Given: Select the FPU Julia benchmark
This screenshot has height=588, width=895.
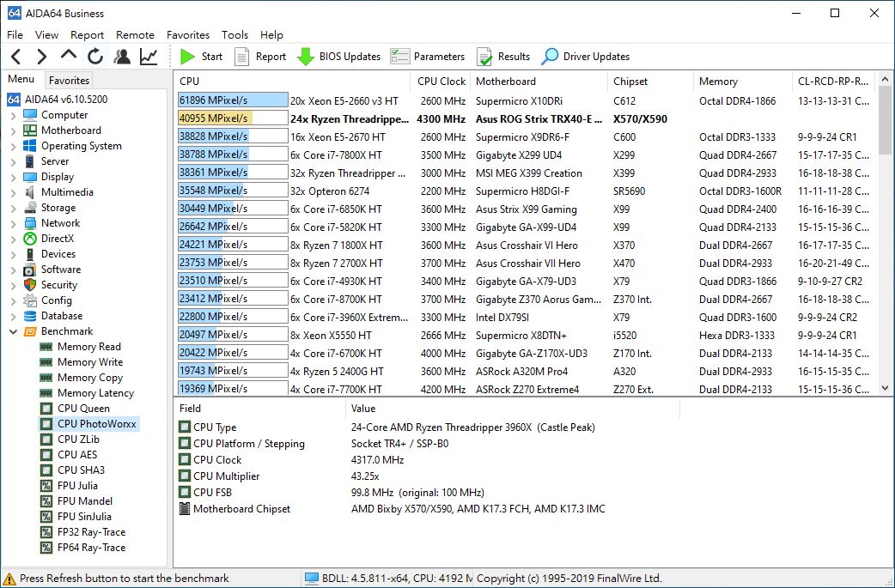Looking at the screenshot, I should (x=69, y=485).
